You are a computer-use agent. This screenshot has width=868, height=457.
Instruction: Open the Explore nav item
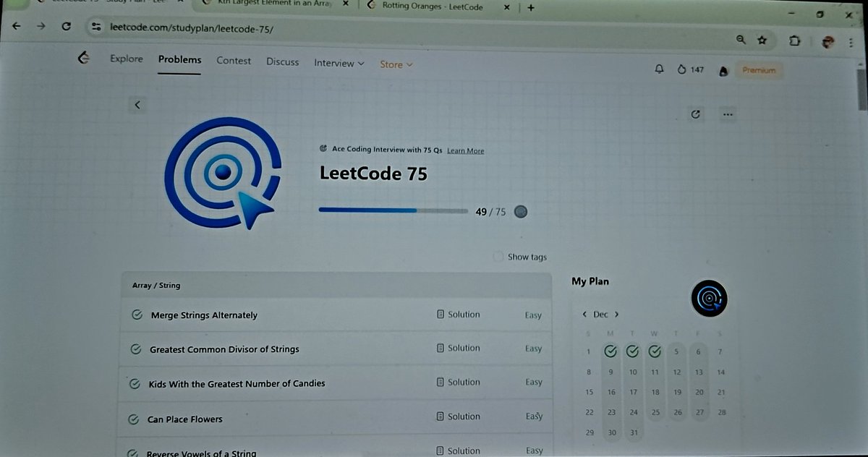(x=127, y=59)
